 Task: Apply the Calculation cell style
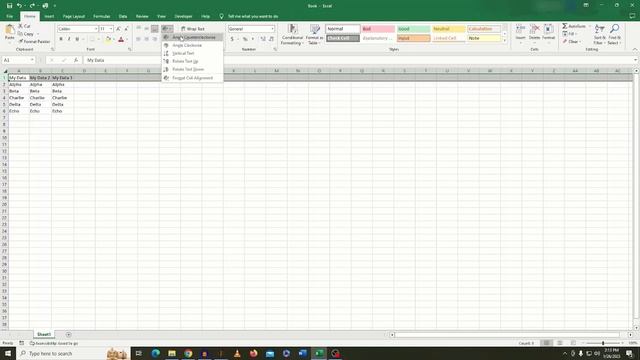[484, 29]
